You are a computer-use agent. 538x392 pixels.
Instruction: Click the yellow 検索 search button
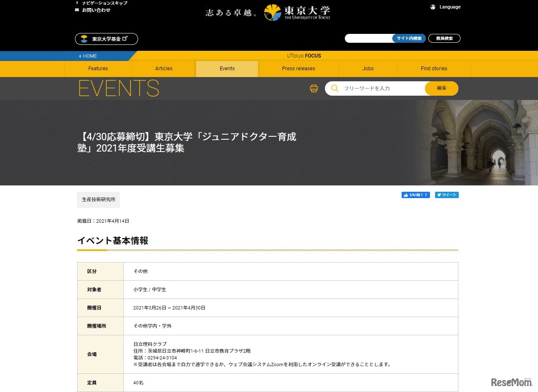point(441,88)
